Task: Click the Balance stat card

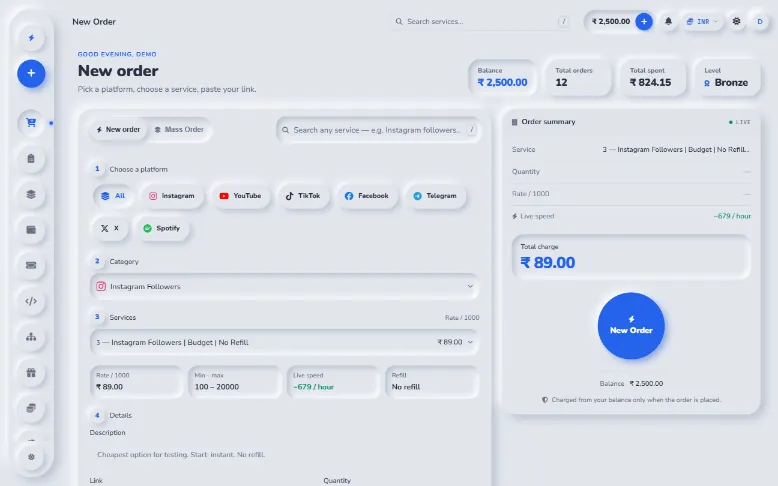Action: click(x=503, y=77)
